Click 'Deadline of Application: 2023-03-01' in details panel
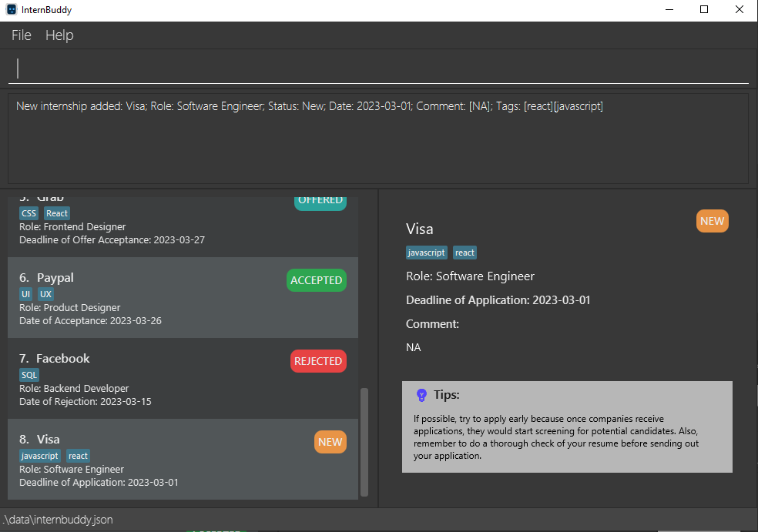This screenshot has width=758, height=532. tap(498, 300)
